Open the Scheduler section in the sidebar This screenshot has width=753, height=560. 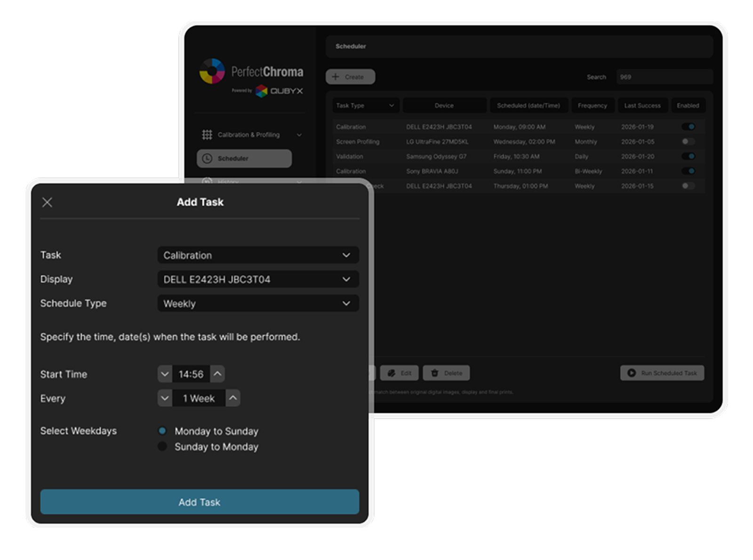244,159
